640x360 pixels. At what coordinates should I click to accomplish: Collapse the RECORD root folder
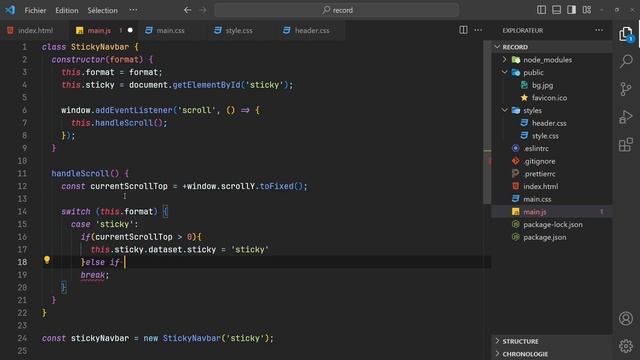pos(497,47)
